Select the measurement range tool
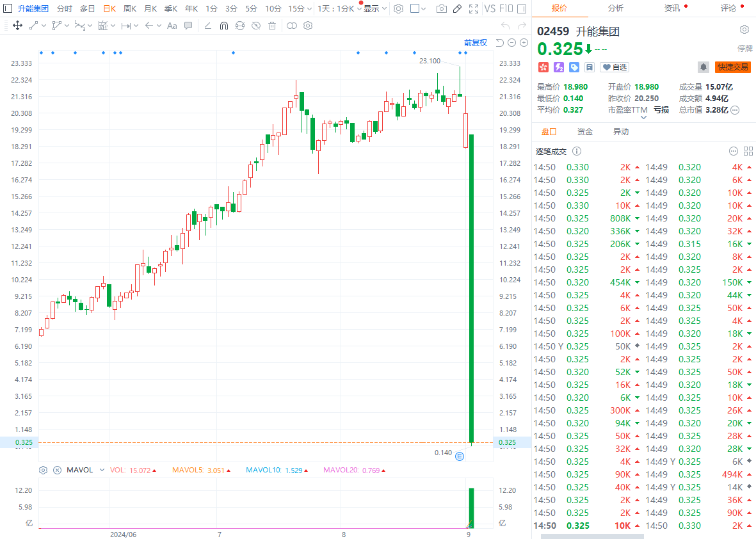 126,26
